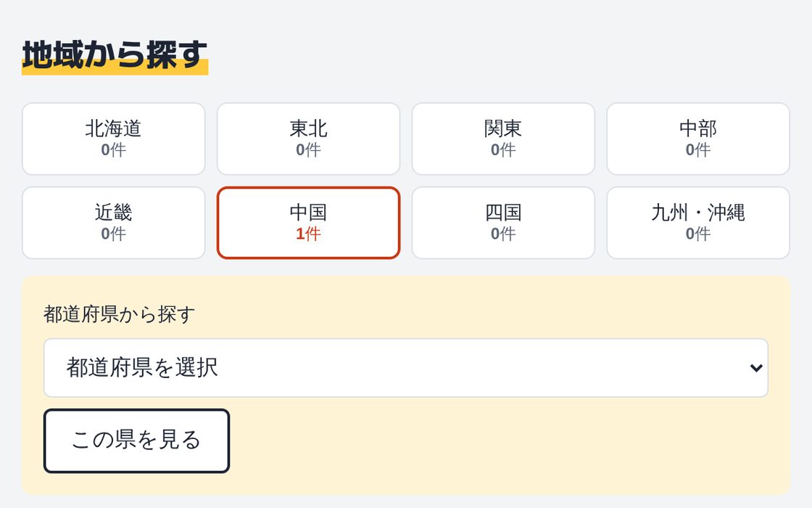Select the 九州・沖縄 region card
Viewport: 812px width, 508px height.
coord(698,223)
